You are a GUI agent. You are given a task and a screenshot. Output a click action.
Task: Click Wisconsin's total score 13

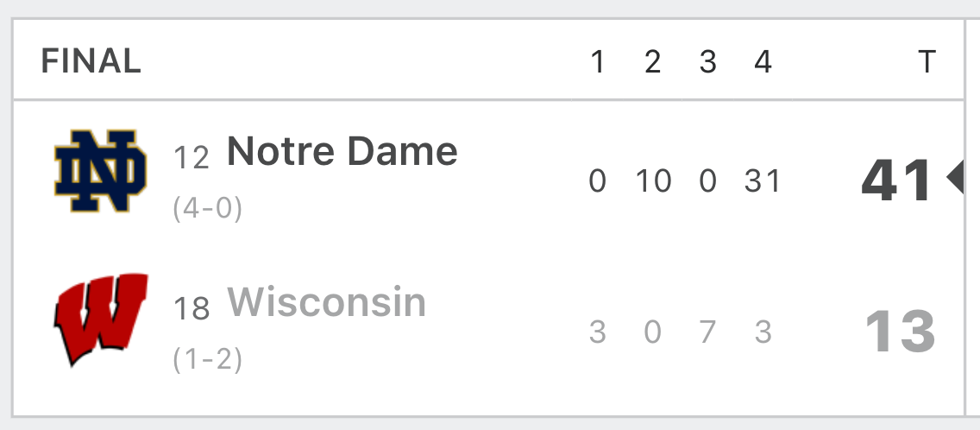(900, 332)
